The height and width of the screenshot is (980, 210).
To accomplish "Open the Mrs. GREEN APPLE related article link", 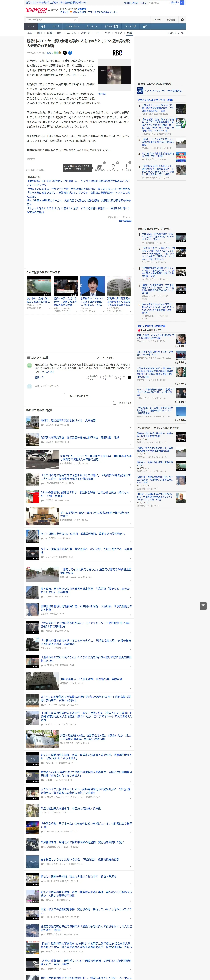I will (x=79, y=202).
